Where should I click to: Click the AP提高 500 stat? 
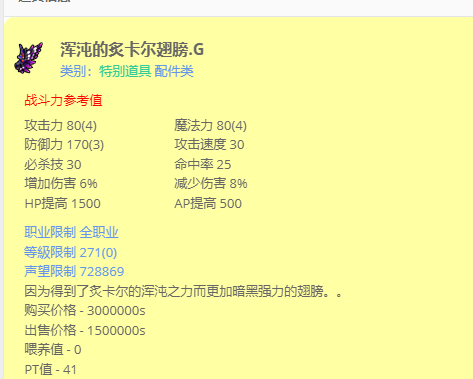[x=208, y=203]
